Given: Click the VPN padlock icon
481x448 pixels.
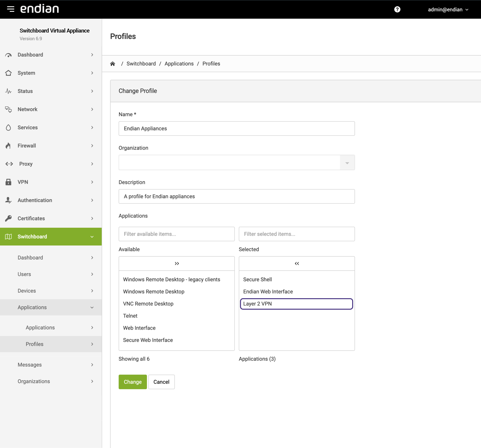Looking at the screenshot, I should 8,182.
